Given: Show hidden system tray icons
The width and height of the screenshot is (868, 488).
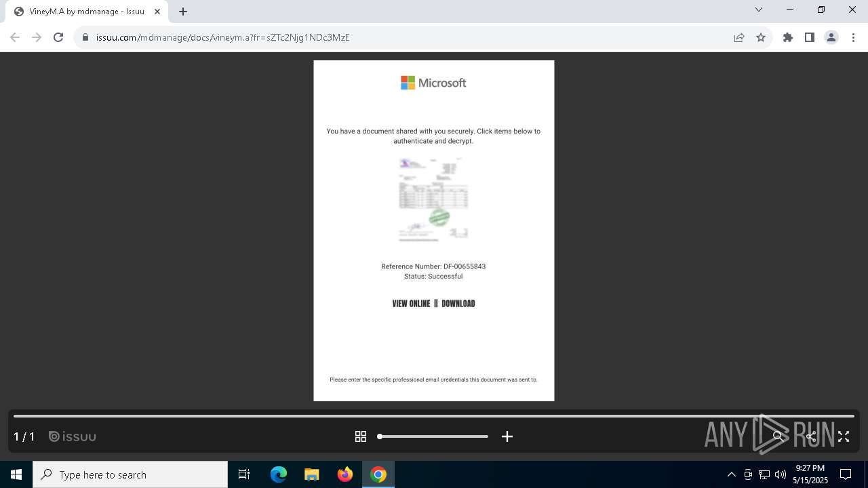Looking at the screenshot, I should [x=731, y=474].
